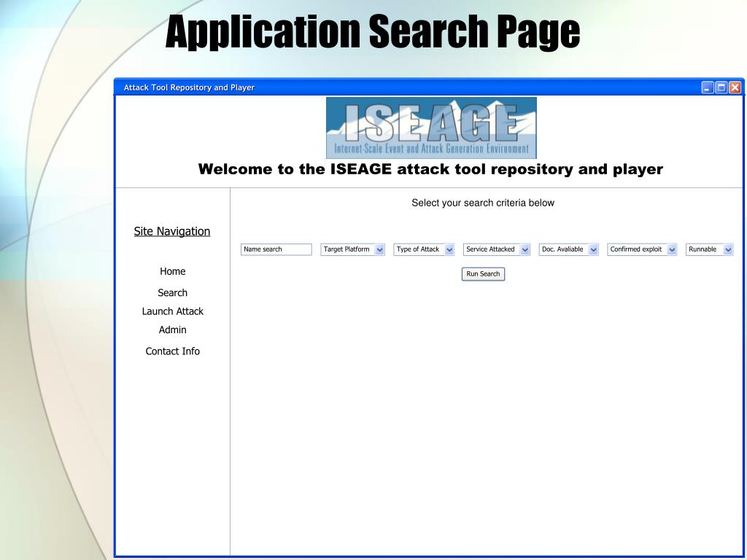Expand the Doc. Avaliable dropdown
This screenshot has width=747, height=560.
[x=568, y=249]
